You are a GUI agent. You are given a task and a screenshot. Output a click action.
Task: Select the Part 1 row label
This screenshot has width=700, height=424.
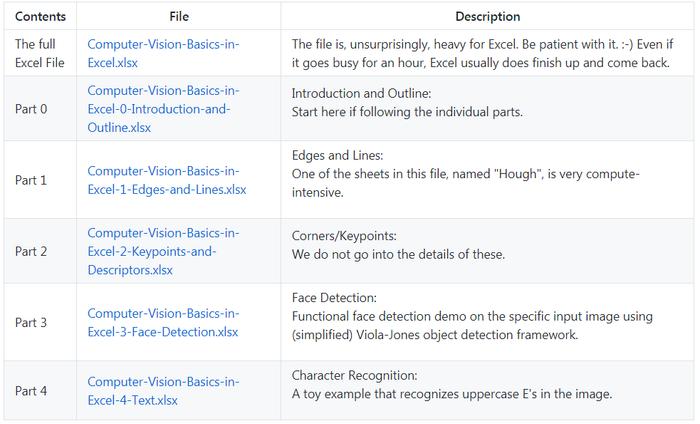tap(31, 180)
